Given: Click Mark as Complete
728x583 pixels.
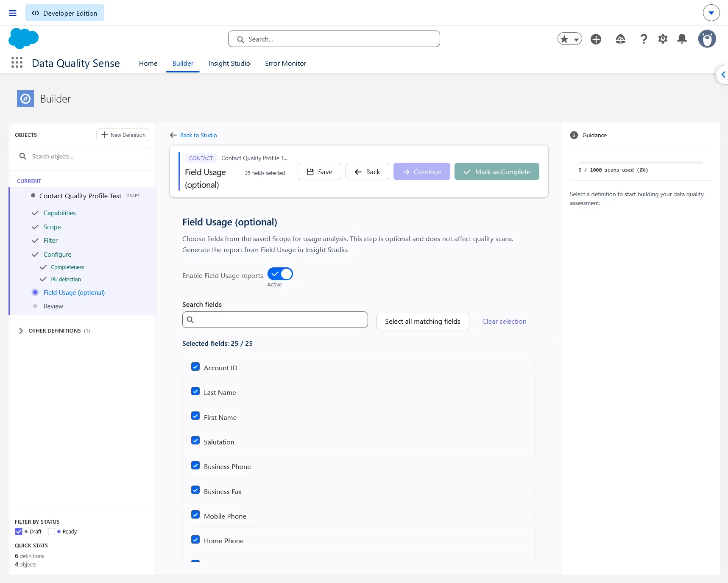Looking at the screenshot, I should click(x=497, y=172).
